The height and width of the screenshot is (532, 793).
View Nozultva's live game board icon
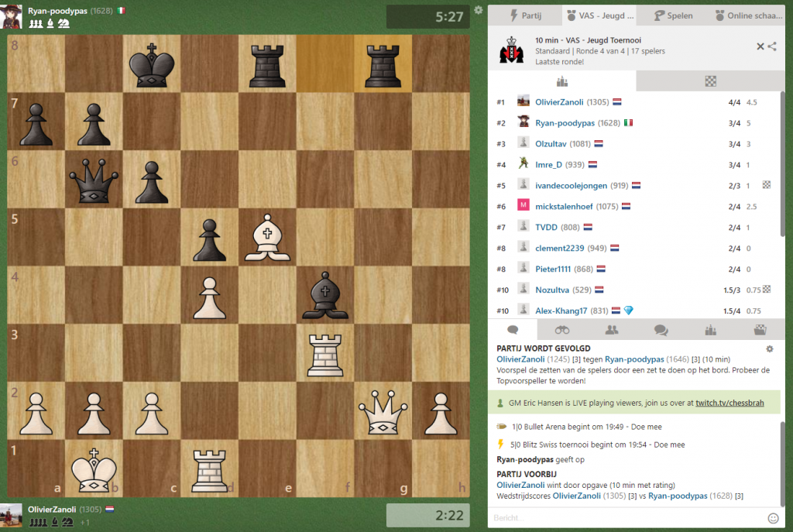[767, 290]
